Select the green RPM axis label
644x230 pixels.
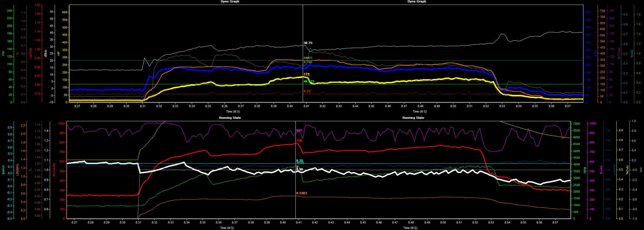point(585,170)
